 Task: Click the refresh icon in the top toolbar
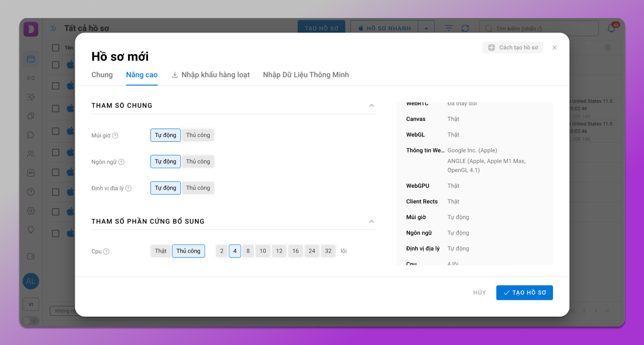pos(465,28)
